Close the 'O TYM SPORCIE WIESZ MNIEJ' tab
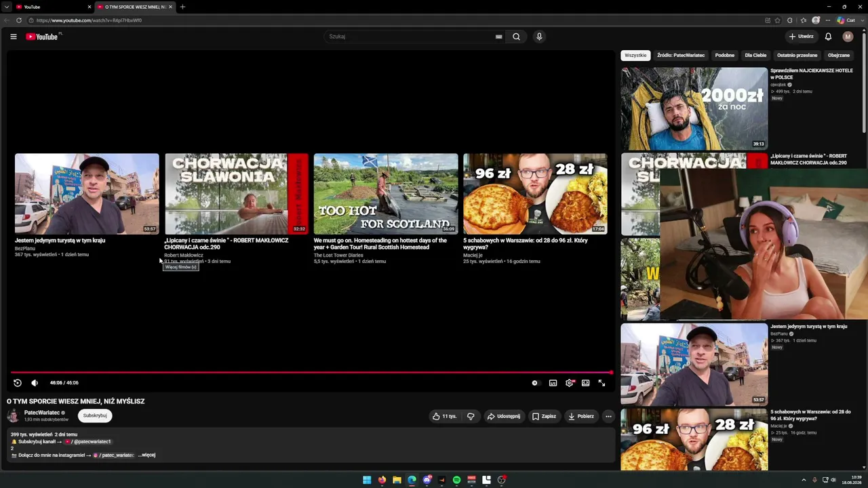The image size is (868, 488). (170, 7)
